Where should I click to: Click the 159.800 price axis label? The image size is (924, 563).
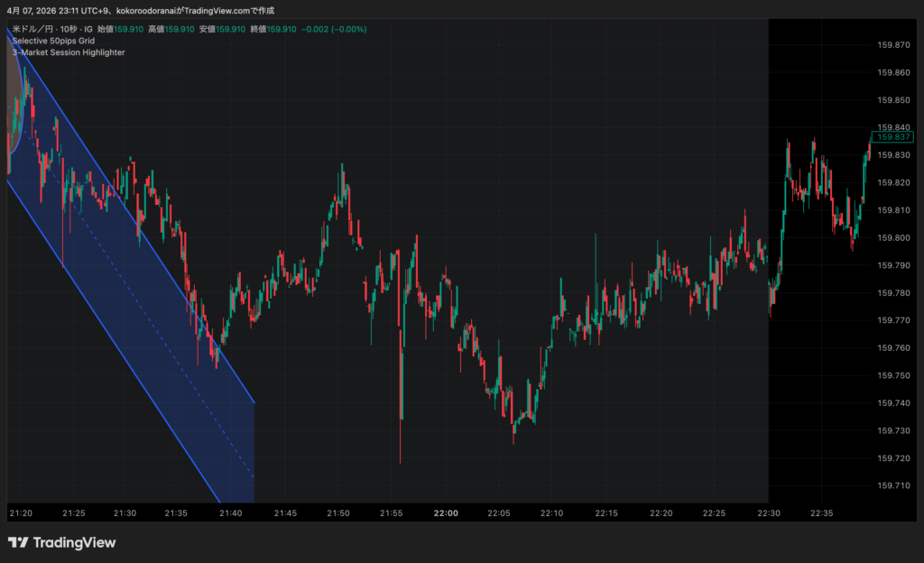coord(893,238)
